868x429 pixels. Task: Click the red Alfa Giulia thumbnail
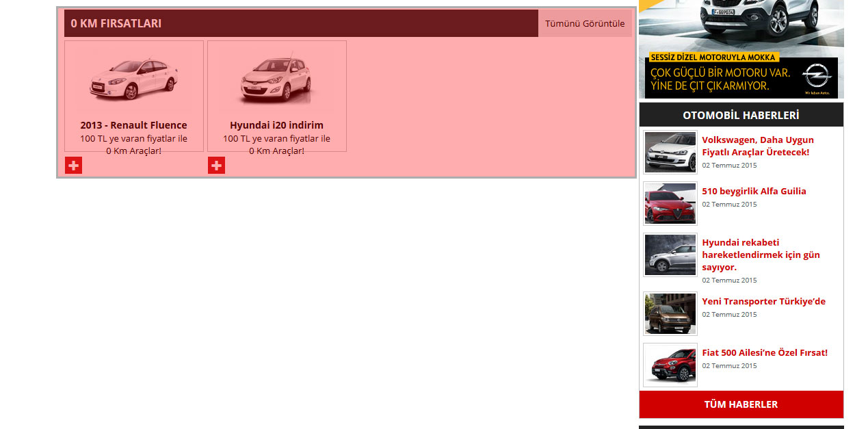pos(670,203)
